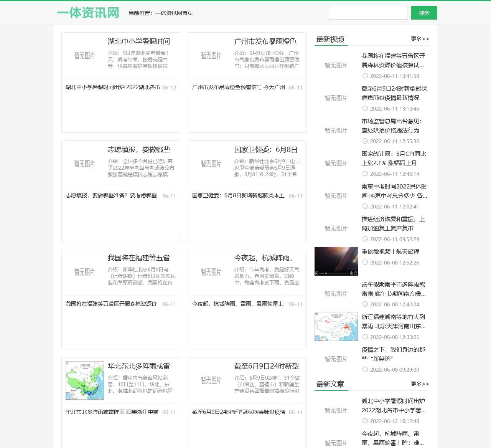Open 更多>> link beside 最新视频

coord(420,39)
